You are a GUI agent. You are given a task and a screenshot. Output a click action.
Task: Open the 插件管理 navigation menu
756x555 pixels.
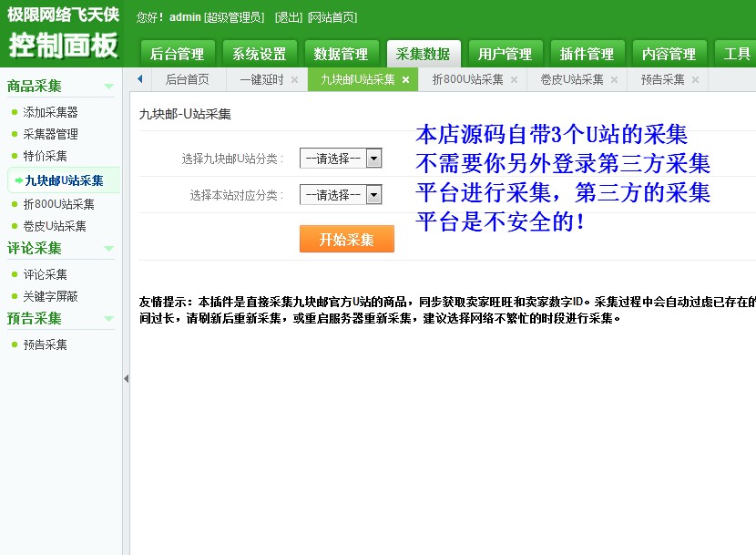tap(587, 52)
